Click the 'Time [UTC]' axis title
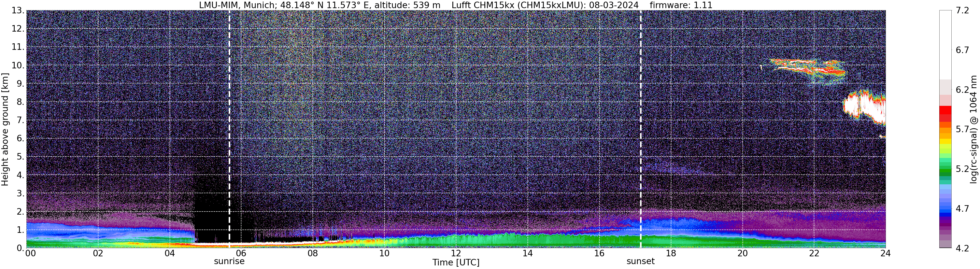The height and width of the screenshot is (269, 980). (x=456, y=262)
